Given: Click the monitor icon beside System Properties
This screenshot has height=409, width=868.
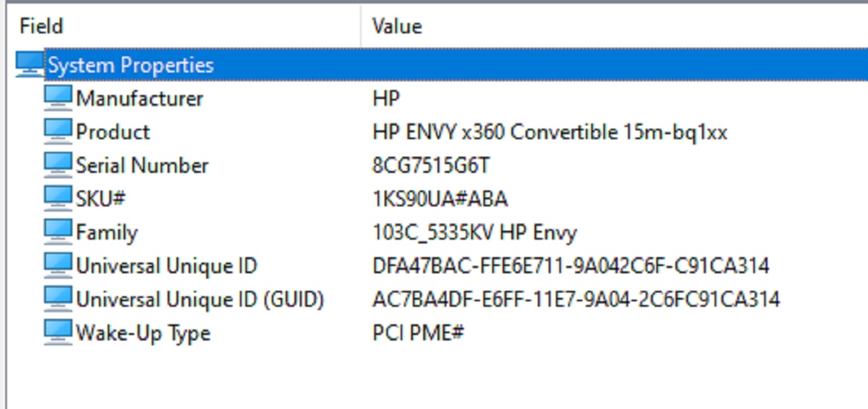Looking at the screenshot, I should [29, 64].
